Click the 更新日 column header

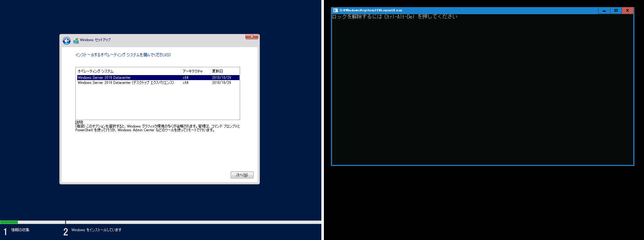point(225,71)
